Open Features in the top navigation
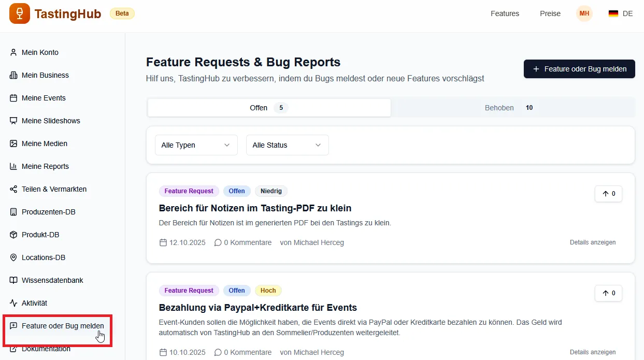This screenshot has height=360, width=644. pyautogui.click(x=505, y=13)
